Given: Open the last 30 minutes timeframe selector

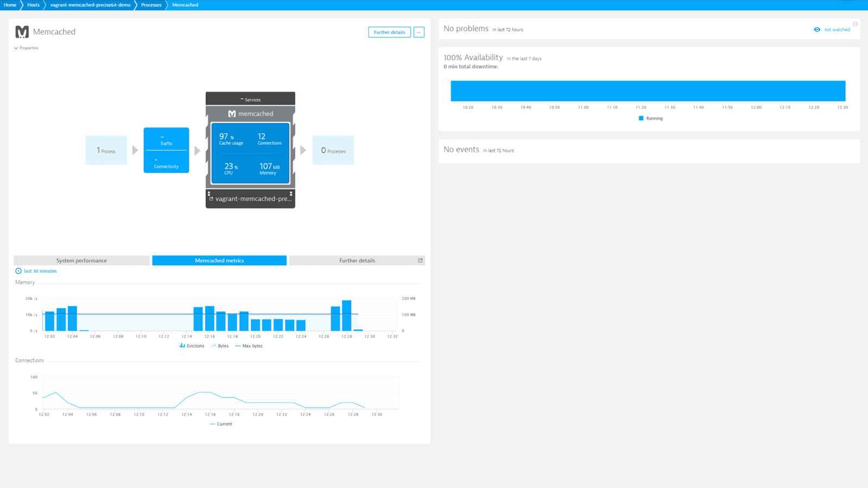Looking at the screenshot, I should pyautogui.click(x=36, y=271).
